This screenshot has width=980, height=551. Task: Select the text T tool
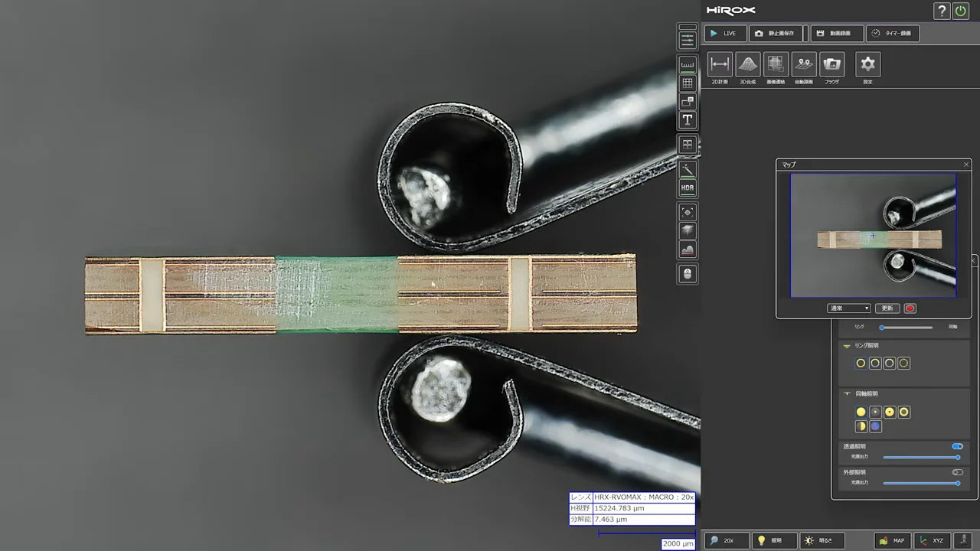point(688,119)
